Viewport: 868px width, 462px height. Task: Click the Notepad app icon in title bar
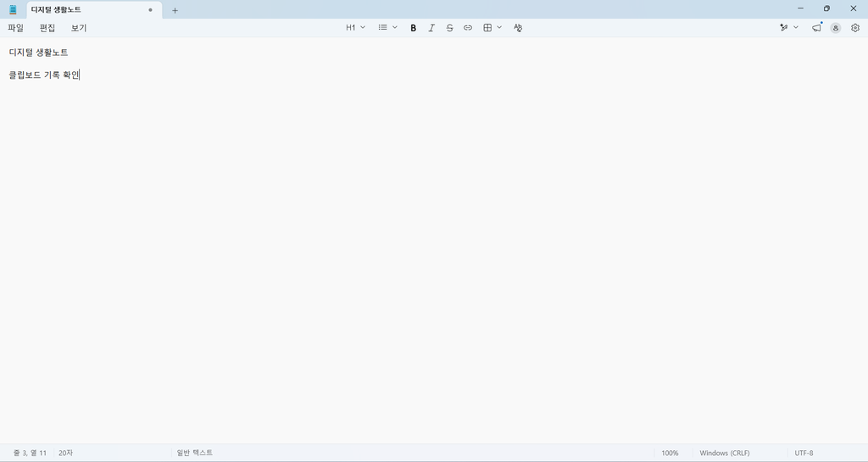click(x=14, y=9)
